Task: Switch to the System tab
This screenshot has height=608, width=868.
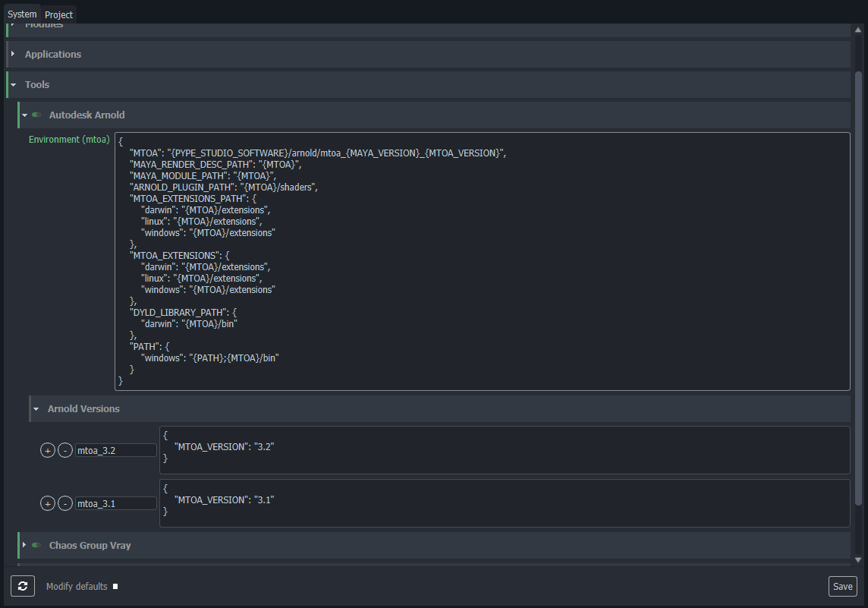Action: (x=21, y=14)
